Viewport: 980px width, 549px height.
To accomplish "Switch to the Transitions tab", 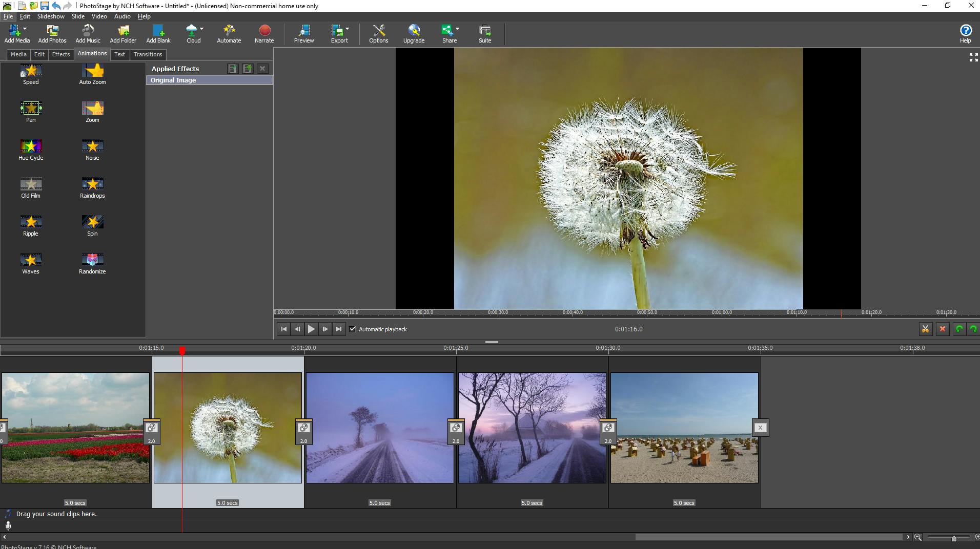I will coord(148,54).
